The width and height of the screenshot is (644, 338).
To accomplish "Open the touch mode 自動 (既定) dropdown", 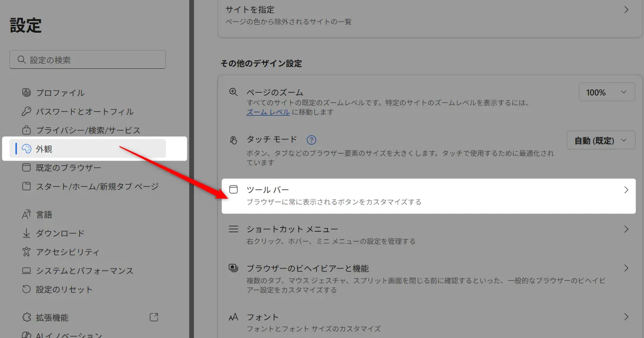I will click(601, 140).
